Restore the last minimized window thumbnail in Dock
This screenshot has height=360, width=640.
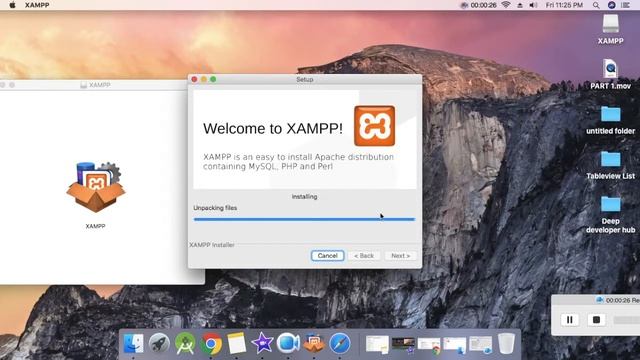[x=480, y=345]
